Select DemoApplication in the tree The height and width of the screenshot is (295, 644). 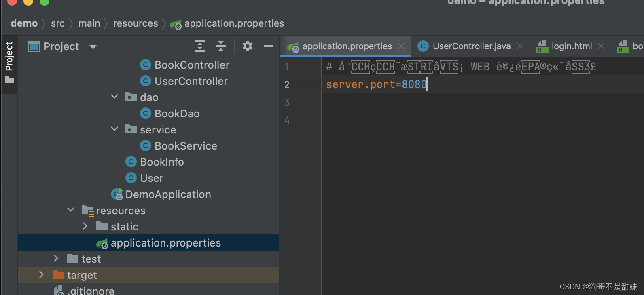[168, 194]
